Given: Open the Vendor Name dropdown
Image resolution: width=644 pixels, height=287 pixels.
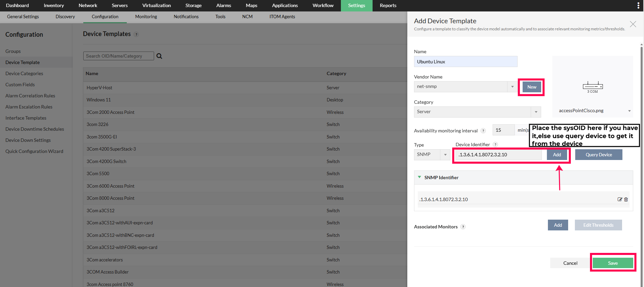Looking at the screenshot, I should click(513, 87).
